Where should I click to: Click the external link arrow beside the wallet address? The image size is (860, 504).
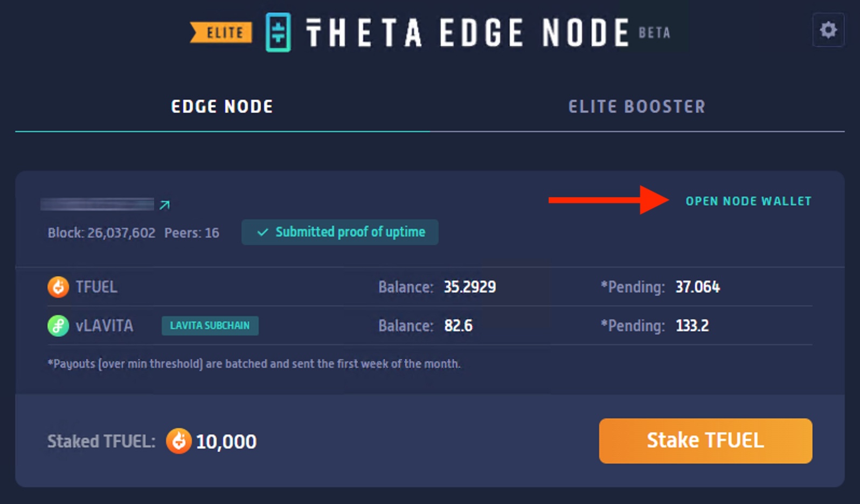point(165,204)
